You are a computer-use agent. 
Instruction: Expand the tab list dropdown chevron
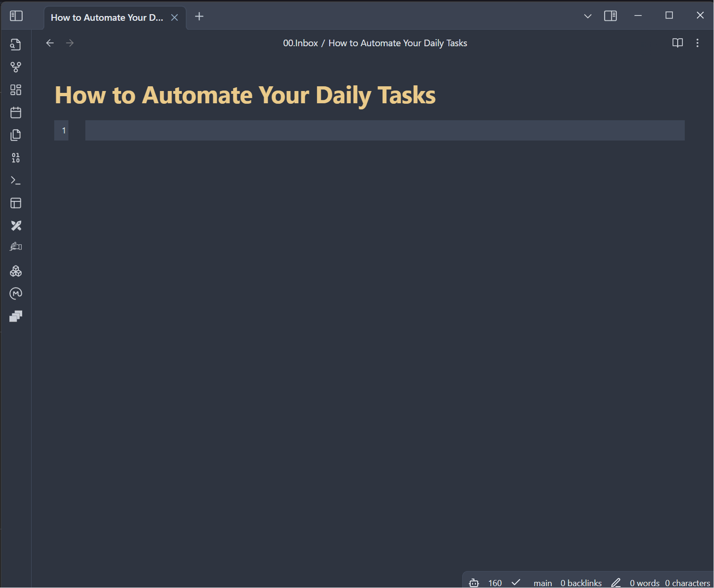pyautogui.click(x=588, y=16)
